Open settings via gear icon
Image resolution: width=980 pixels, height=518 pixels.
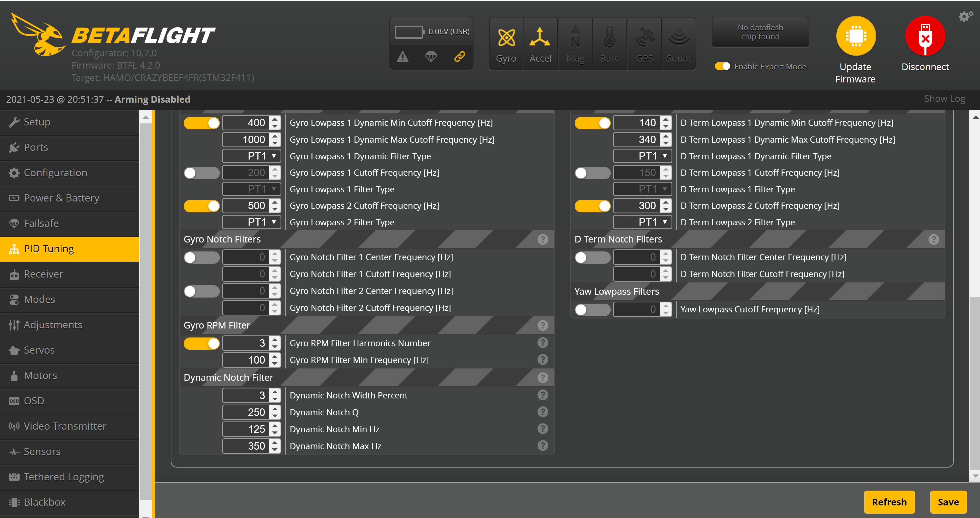coord(966,16)
